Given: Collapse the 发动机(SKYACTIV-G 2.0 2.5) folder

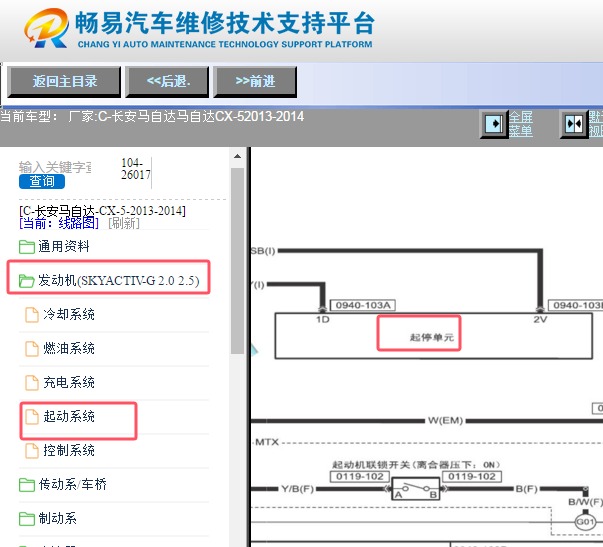Looking at the screenshot, I should click(118, 280).
